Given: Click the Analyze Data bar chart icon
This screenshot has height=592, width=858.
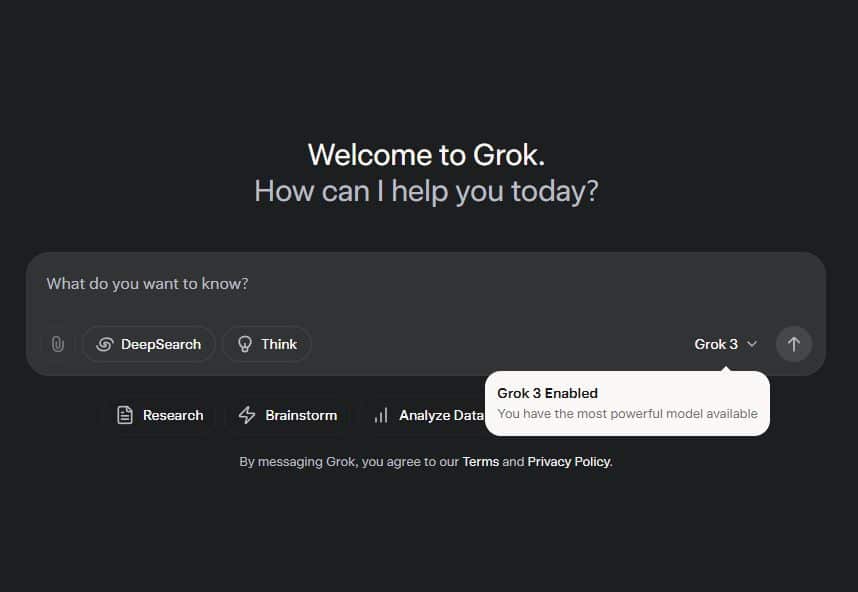Looking at the screenshot, I should 381,415.
